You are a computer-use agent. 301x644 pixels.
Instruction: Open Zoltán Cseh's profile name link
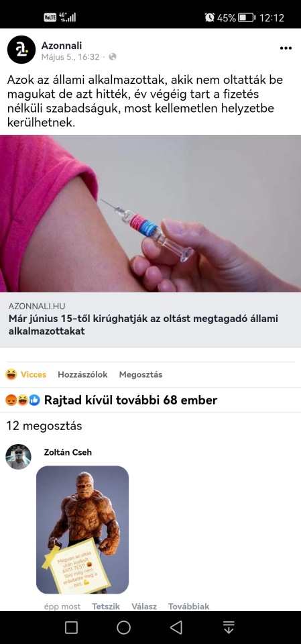pyautogui.click(x=68, y=453)
